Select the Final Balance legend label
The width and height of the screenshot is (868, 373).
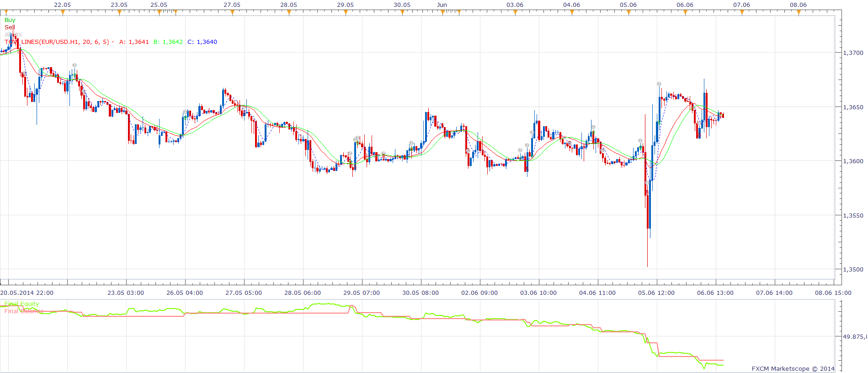pyautogui.click(x=24, y=311)
